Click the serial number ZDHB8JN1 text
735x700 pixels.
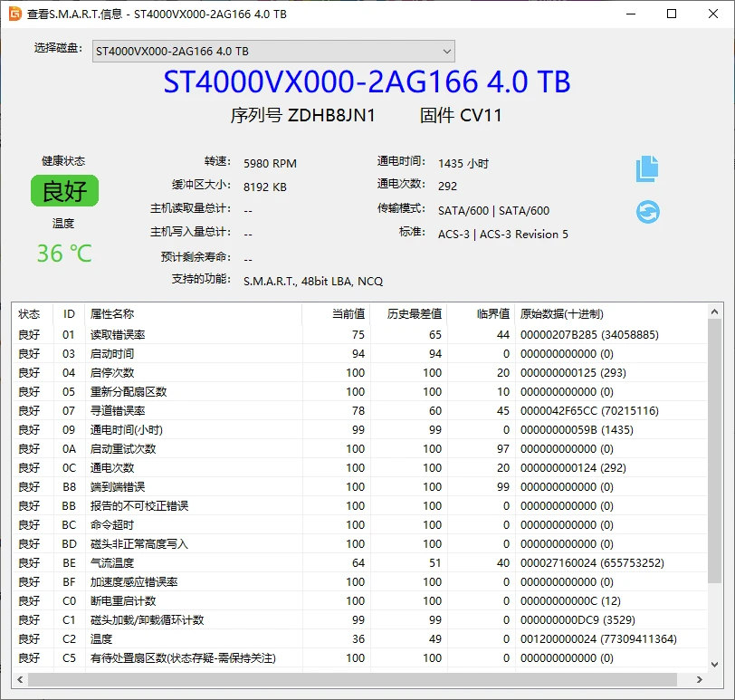pos(331,115)
